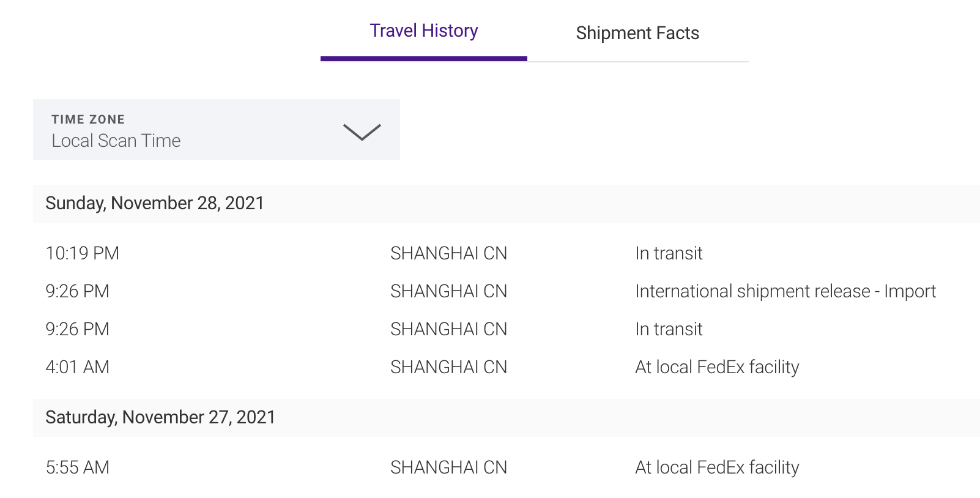Click International shipment release - Import status
Screen dimensions: 980x498
pyautogui.click(x=785, y=291)
